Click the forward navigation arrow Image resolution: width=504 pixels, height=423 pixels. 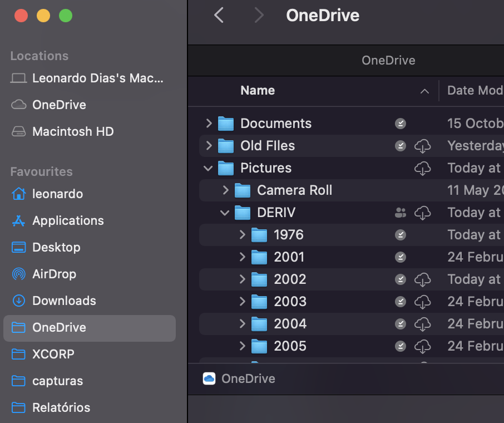pos(259,16)
